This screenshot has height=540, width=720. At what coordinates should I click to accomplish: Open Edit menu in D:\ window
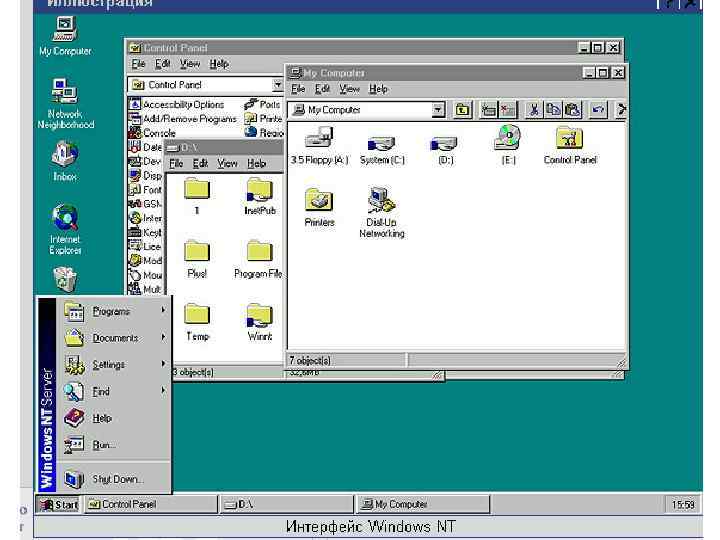point(200,163)
